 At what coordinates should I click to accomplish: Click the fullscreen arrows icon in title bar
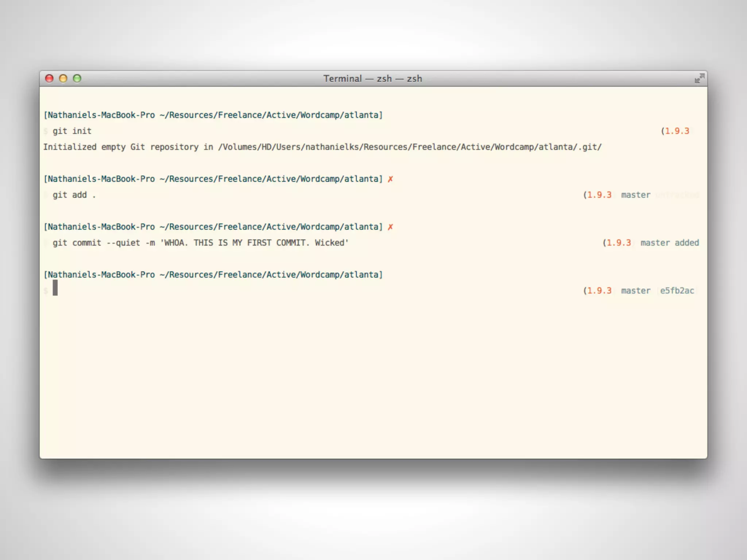tap(699, 78)
